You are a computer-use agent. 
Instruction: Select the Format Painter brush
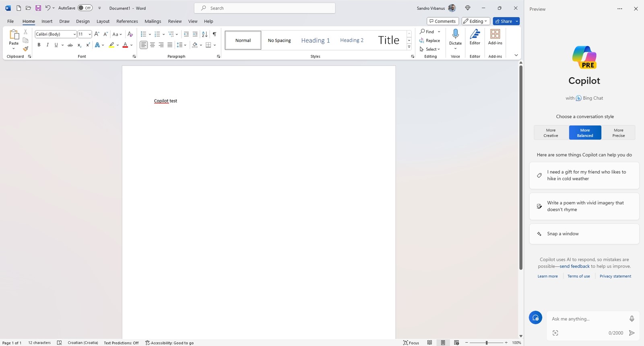(25, 49)
